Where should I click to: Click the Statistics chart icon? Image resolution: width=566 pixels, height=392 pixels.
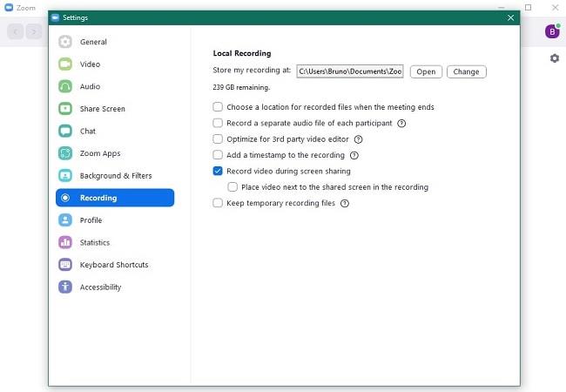click(x=65, y=242)
